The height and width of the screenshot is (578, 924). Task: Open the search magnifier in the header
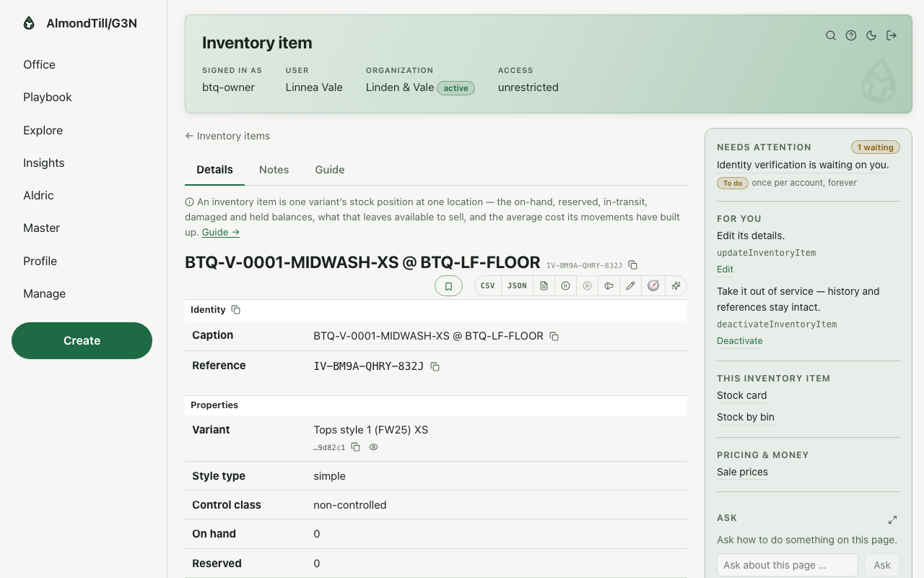click(x=831, y=35)
